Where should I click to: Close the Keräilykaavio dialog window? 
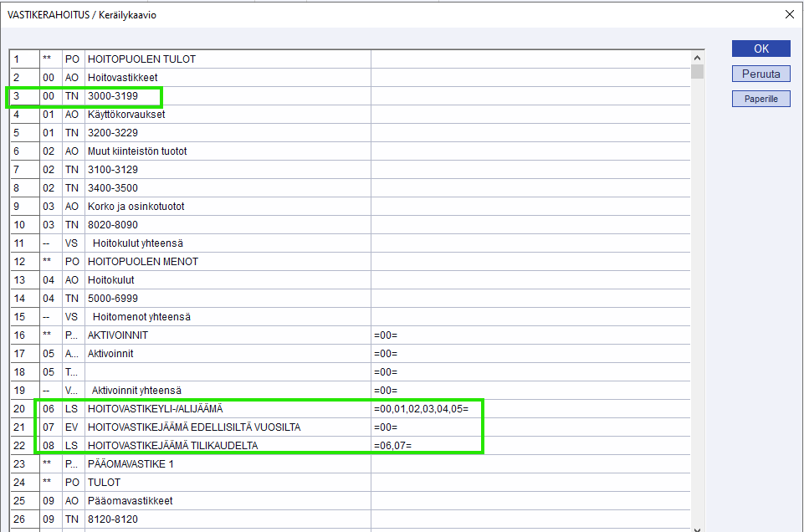788,14
